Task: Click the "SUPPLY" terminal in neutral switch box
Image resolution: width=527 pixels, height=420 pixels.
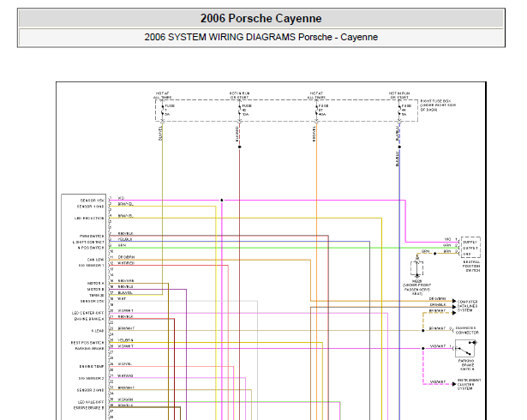Action: tap(470, 242)
